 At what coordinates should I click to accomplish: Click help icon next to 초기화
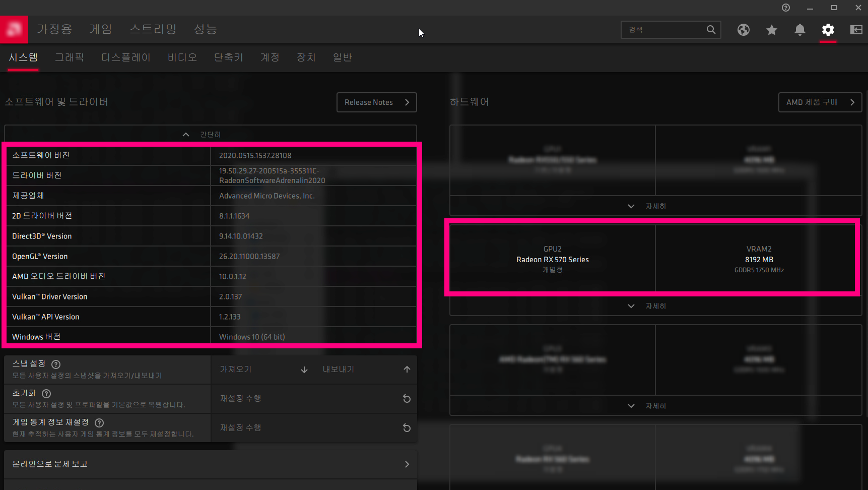point(46,393)
